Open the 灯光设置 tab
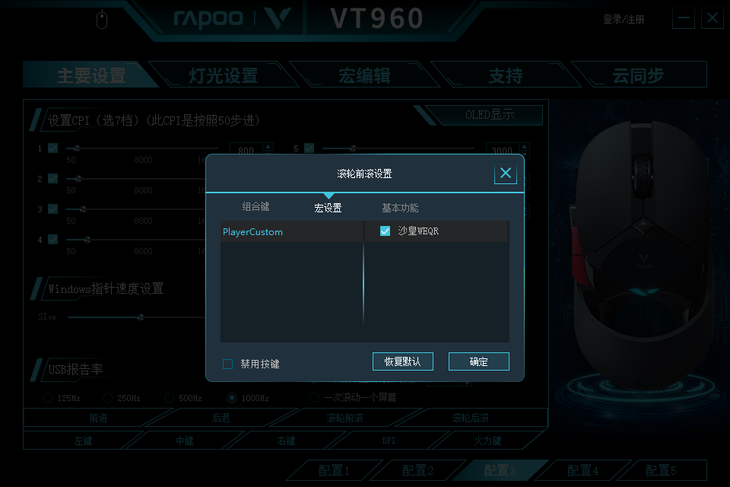The height and width of the screenshot is (487, 730). click(x=223, y=75)
